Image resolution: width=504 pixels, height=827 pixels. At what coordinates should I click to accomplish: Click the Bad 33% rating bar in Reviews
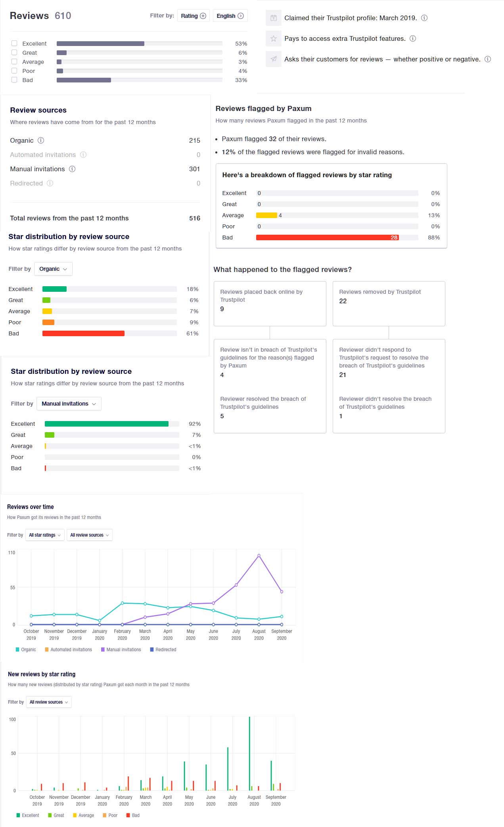click(x=84, y=80)
